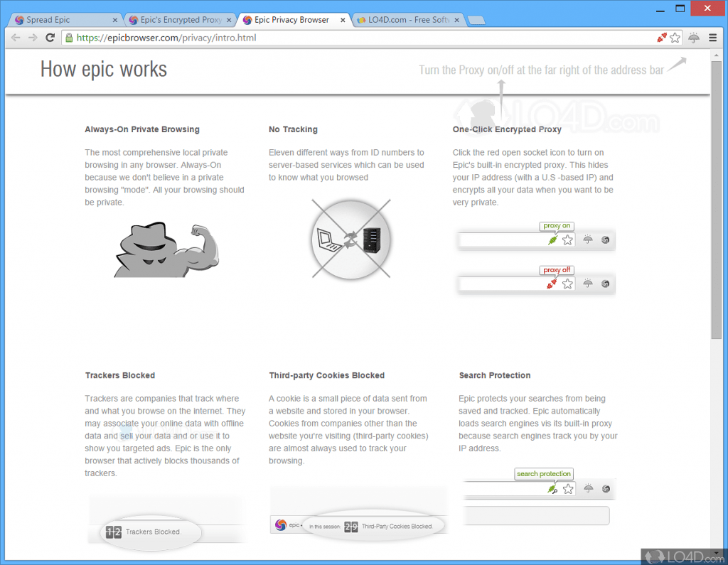
Task: Click the search protection callout image
Action: pos(543,473)
